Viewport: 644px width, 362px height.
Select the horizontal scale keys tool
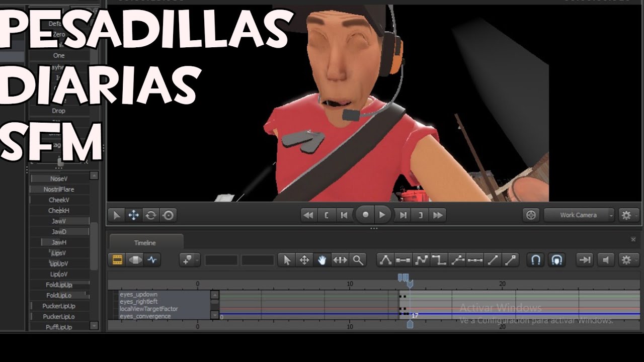(x=340, y=260)
